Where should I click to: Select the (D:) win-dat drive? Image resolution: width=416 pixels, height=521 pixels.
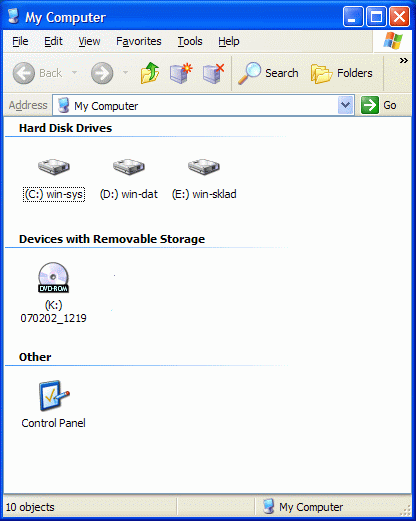pyautogui.click(x=129, y=179)
